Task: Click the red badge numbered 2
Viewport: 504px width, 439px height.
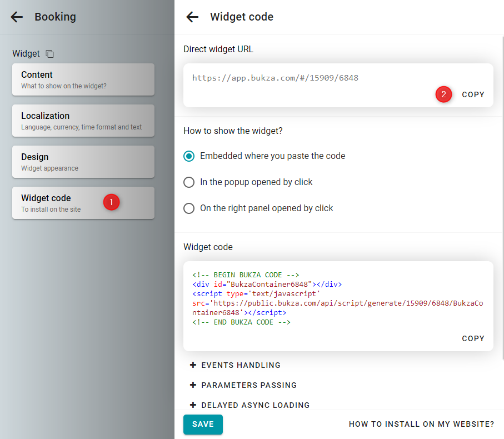Action: [443, 94]
